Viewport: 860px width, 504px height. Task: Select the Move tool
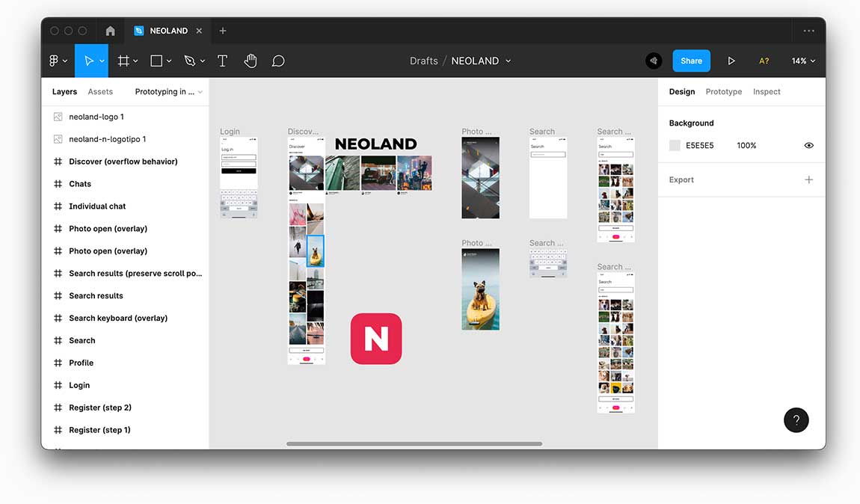pyautogui.click(x=85, y=61)
